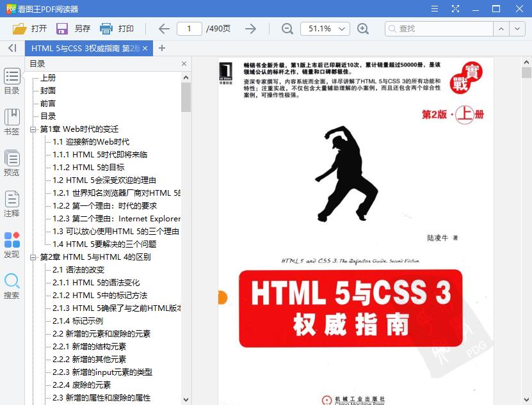Image resolution: width=532 pixels, height=405 pixels.
Task: Click document view scrollbar down arrow
Action: (x=526, y=400)
